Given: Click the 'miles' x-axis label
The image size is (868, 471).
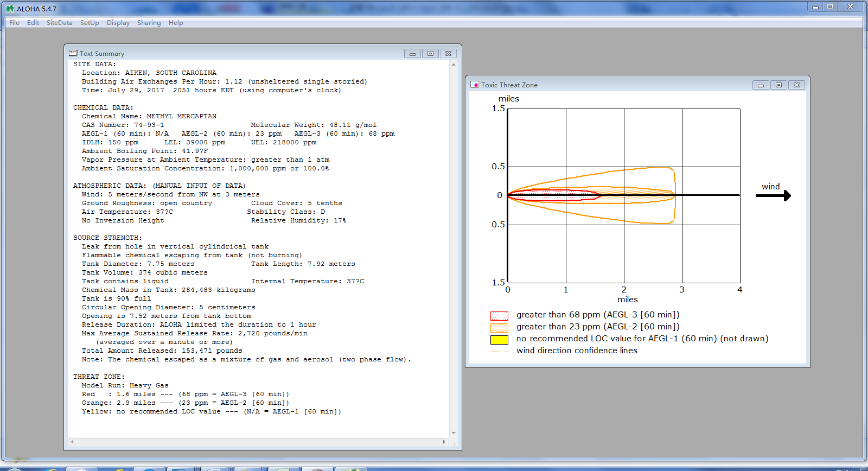Looking at the screenshot, I should (628, 300).
